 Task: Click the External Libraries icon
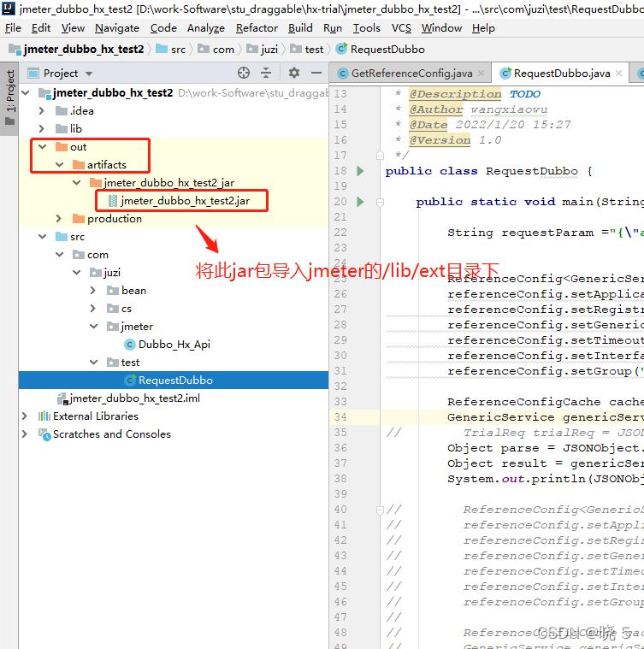click(44, 416)
